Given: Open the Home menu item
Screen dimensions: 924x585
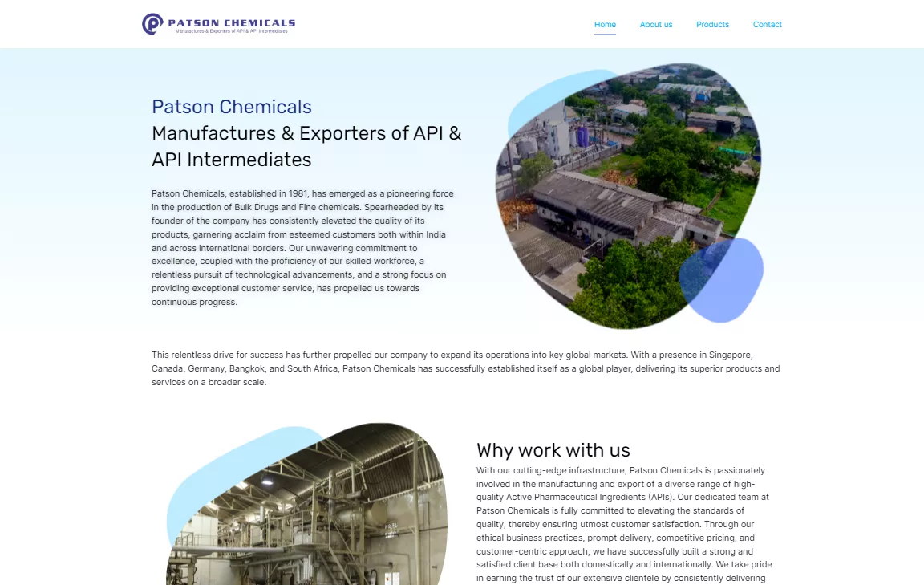Looking at the screenshot, I should (x=605, y=25).
